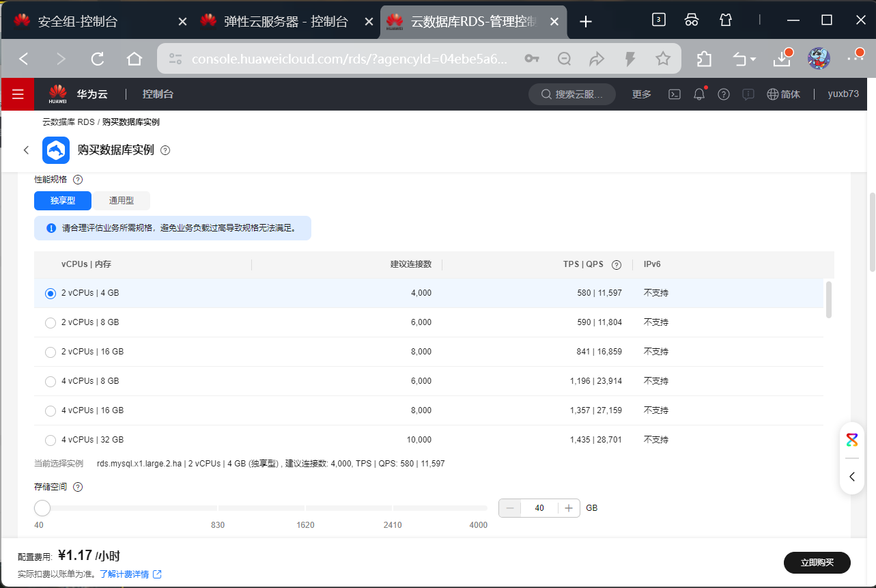Image resolution: width=876 pixels, height=588 pixels.
Task: Select the 2 vCPUs | 16 GB radio button
Action: 50,352
